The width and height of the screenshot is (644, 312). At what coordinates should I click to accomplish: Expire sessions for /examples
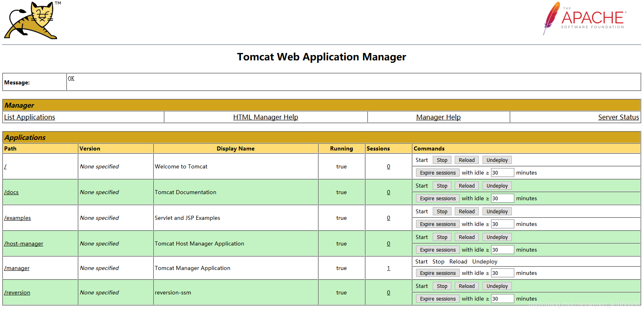point(438,224)
